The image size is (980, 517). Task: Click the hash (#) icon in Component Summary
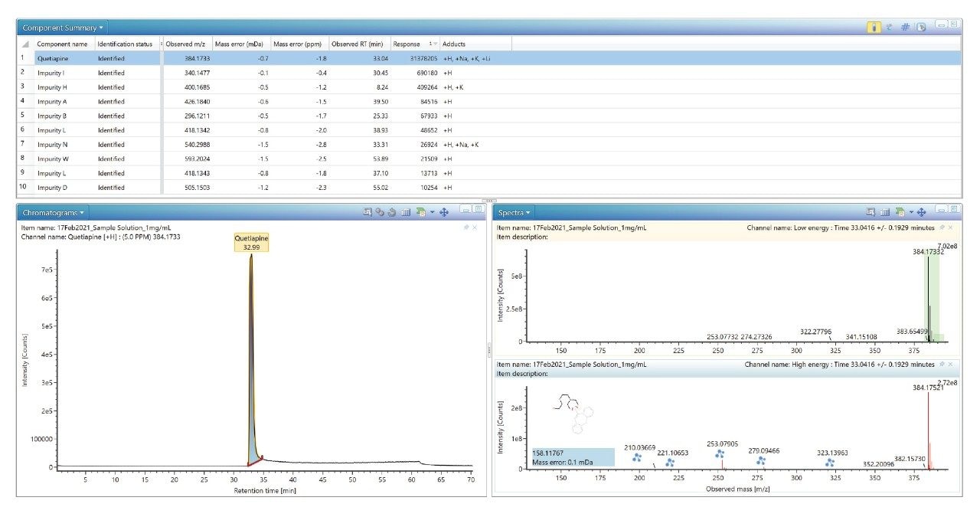(905, 28)
